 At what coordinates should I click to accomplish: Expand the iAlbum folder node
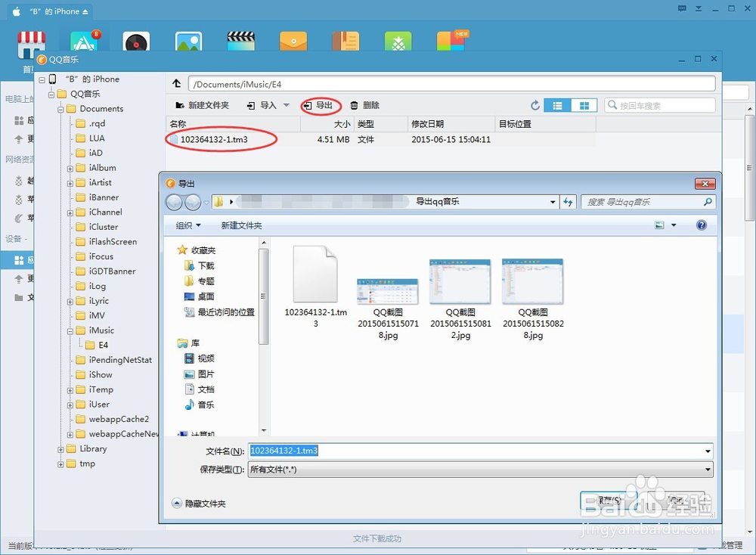(70, 169)
